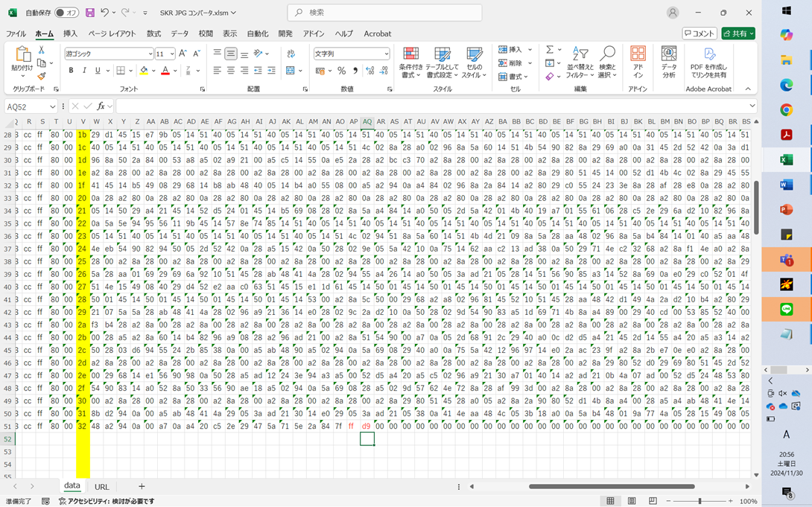
Task: Toggle AutoSave switch
Action: [x=66, y=13]
